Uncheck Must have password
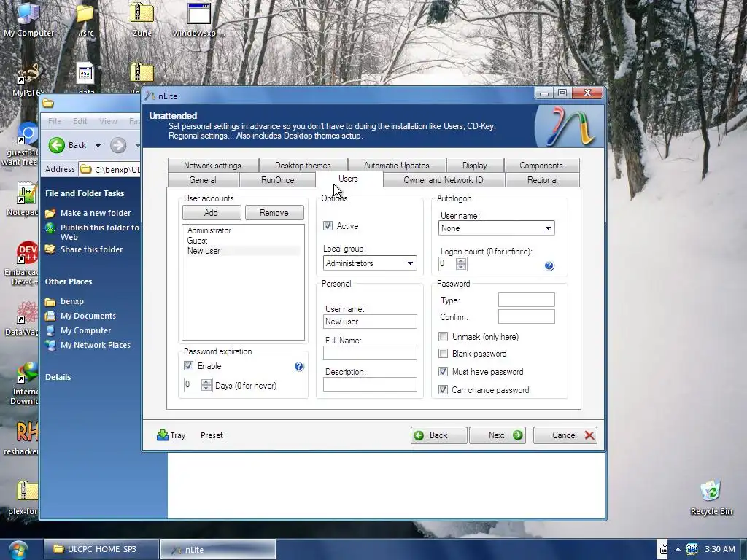This screenshot has height=560, width=747. (x=443, y=371)
